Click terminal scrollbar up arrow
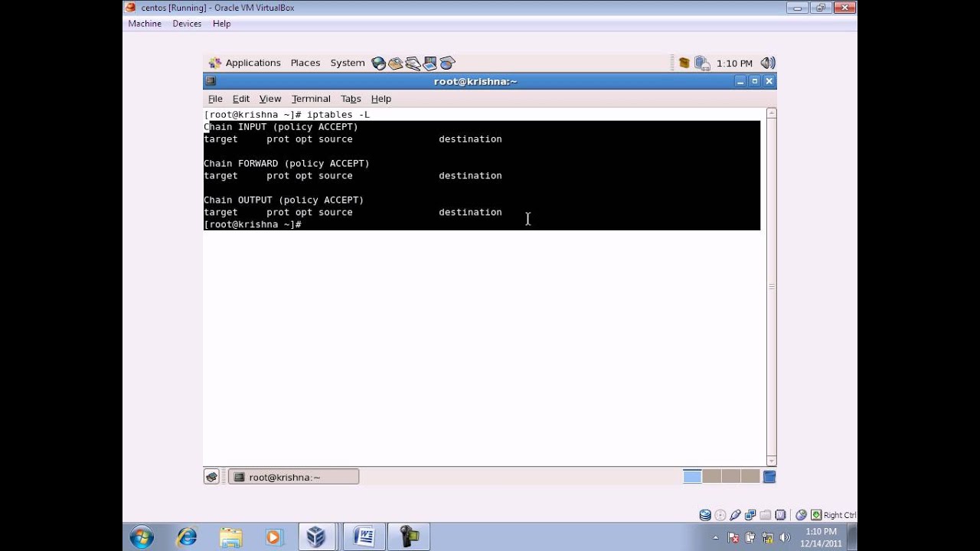Image resolution: width=980 pixels, height=551 pixels. 771,114
